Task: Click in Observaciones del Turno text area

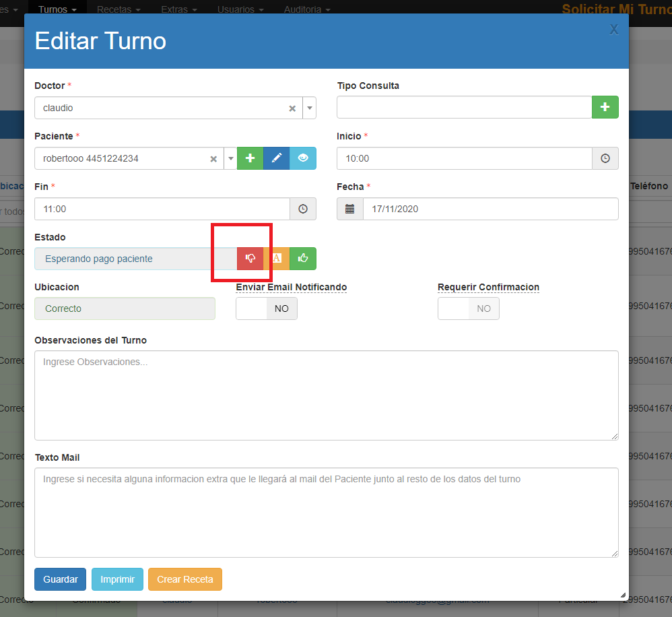Action: [x=326, y=395]
